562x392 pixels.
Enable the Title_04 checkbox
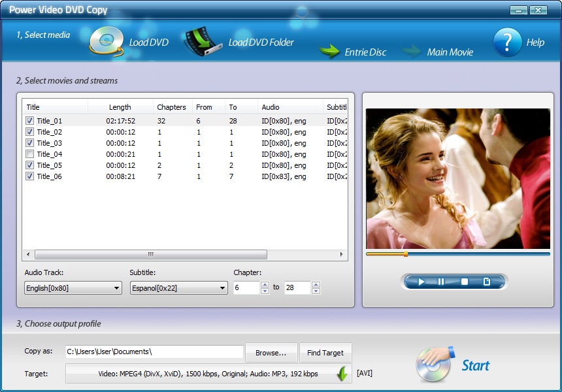click(29, 154)
